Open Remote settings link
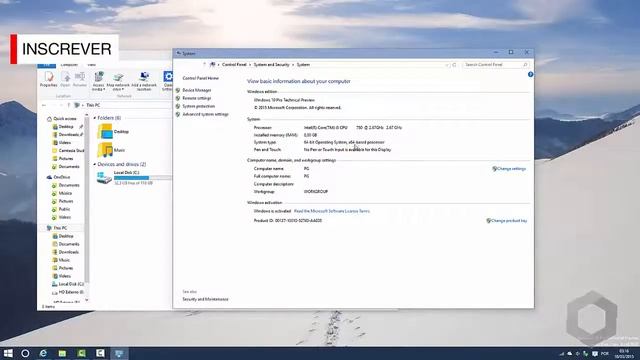Viewport: 640px width, 360px height. (196, 98)
